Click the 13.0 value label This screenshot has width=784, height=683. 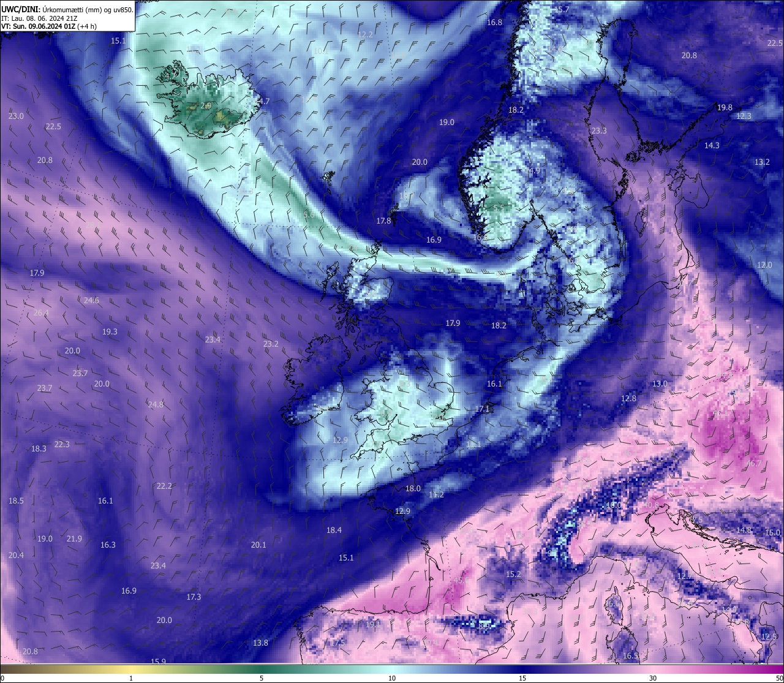660,383
